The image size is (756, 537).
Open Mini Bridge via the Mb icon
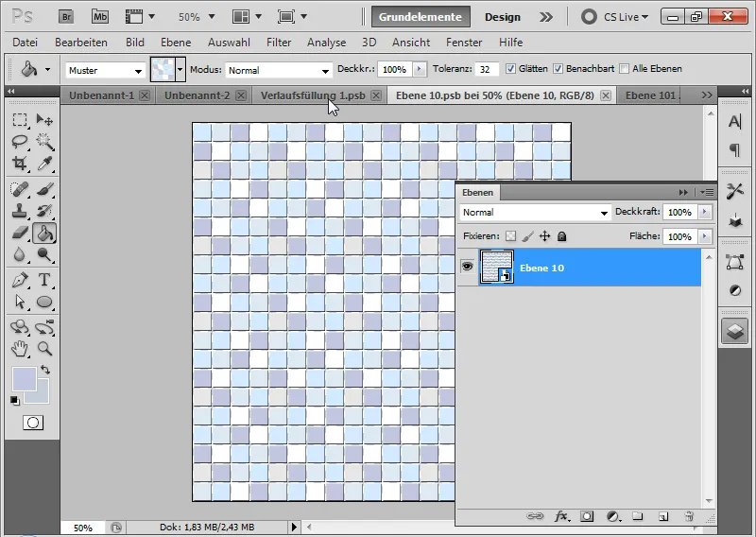click(x=100, y=17)
